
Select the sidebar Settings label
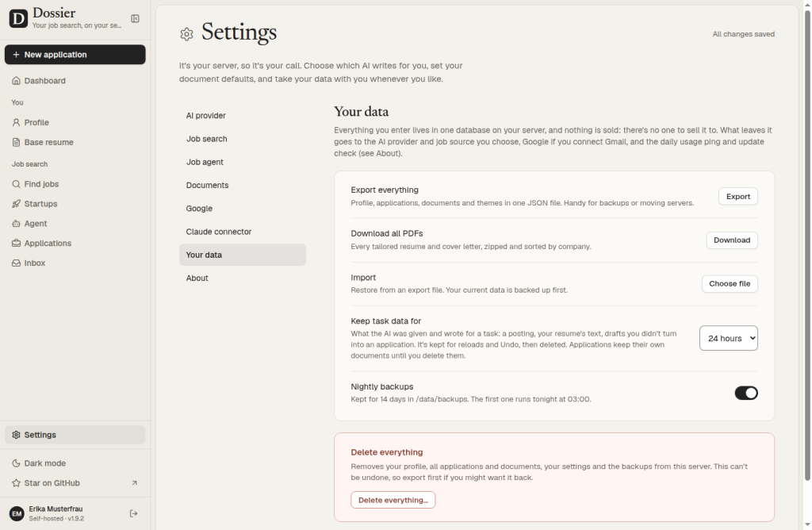click(x=40, y=436)
